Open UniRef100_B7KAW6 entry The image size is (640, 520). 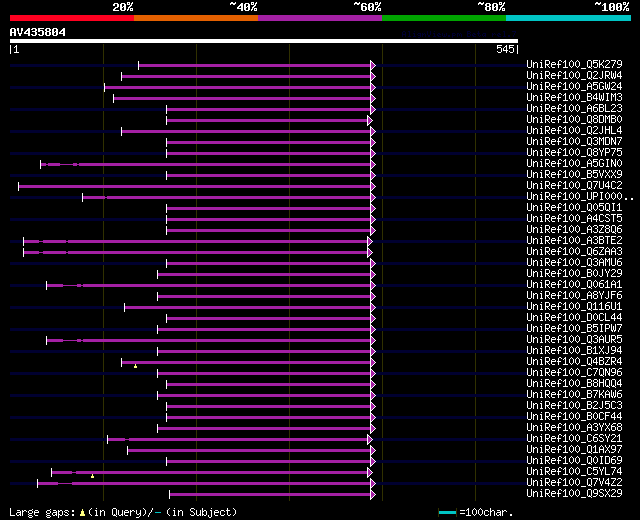pos(574,395)
